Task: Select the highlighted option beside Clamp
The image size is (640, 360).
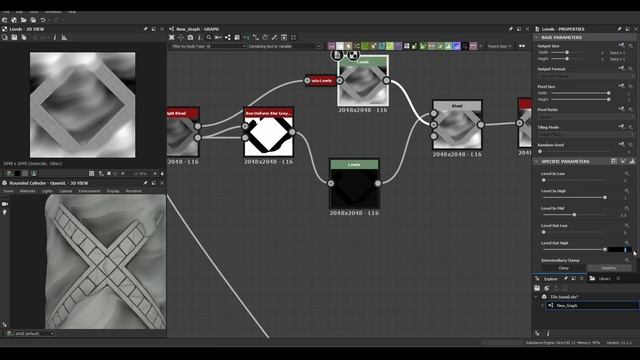Action: pyautogui.click(x=609, y=268)
